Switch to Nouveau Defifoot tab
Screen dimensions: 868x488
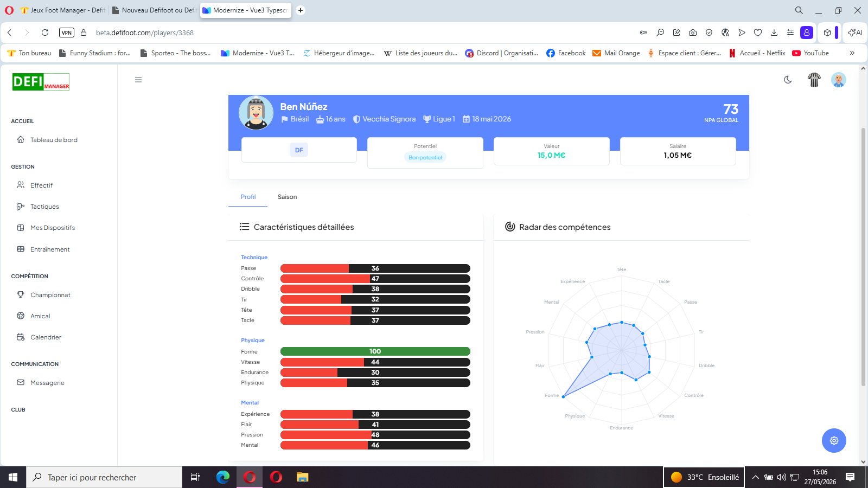click(x=154, y=10)
